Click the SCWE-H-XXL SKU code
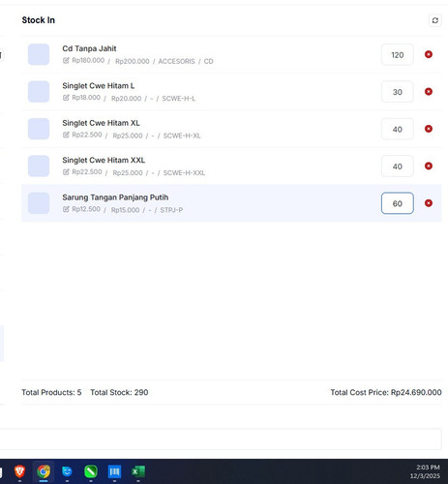448x484 pixels. (x=184, y=172)
